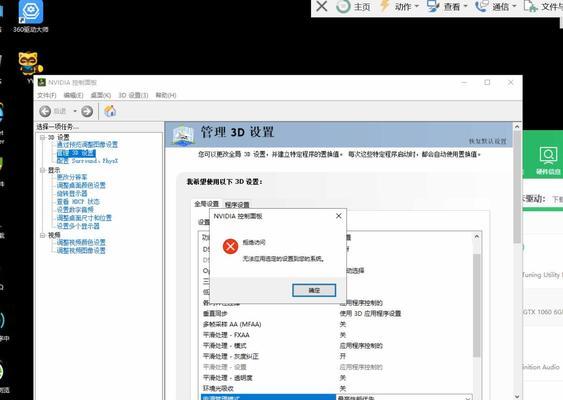
Task: Click the 恢复默认设置 link
Action: [488, 141]
